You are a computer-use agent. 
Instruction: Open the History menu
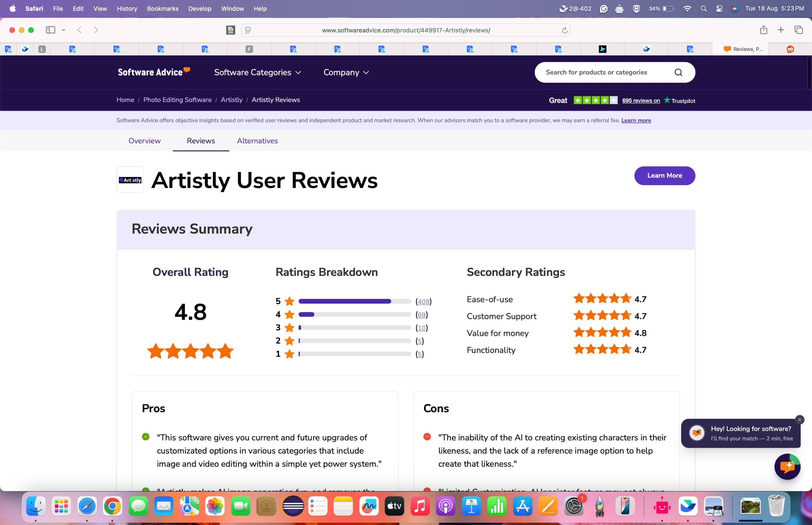click(x=127, y=9)
